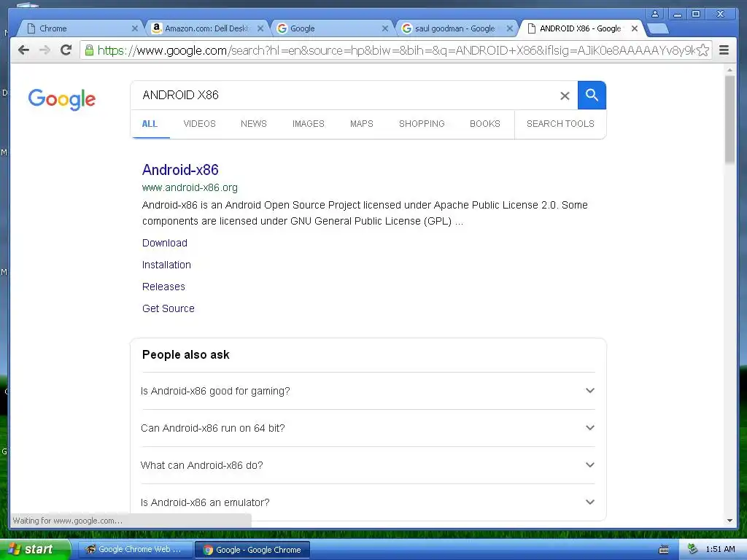Click the vertical scrollbar thumb
747x560 pixels.
(x=729, y=119)
